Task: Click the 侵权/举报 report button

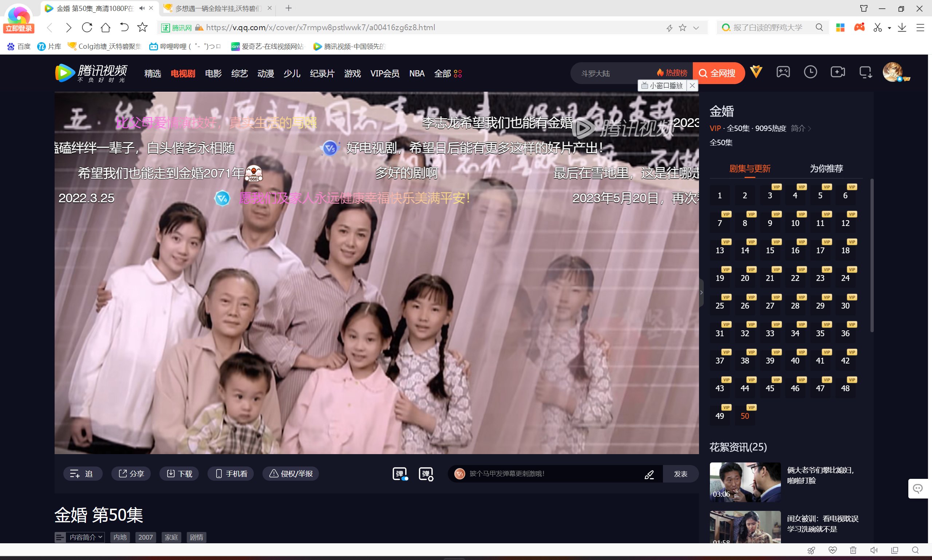Action: click(290, 474)
